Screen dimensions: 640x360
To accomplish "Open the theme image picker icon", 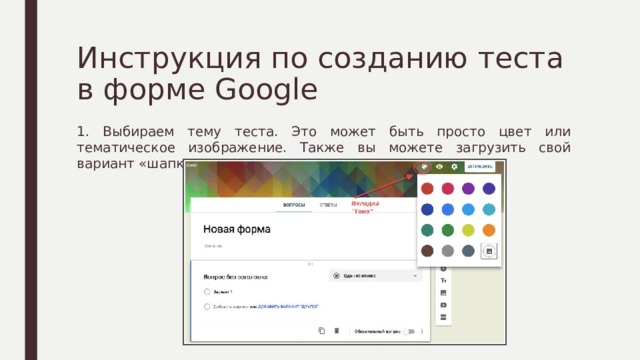I will (x=489, y=251).
